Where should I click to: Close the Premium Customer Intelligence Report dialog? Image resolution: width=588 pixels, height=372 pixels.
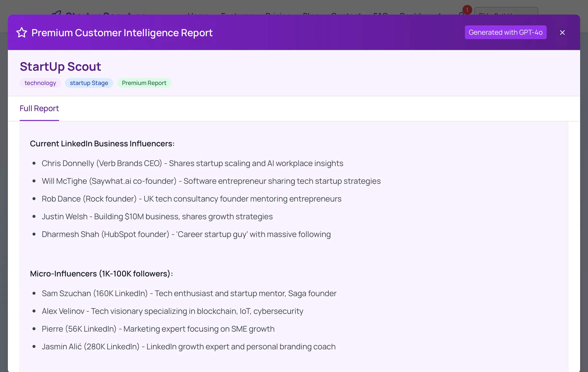coord(562,33)
